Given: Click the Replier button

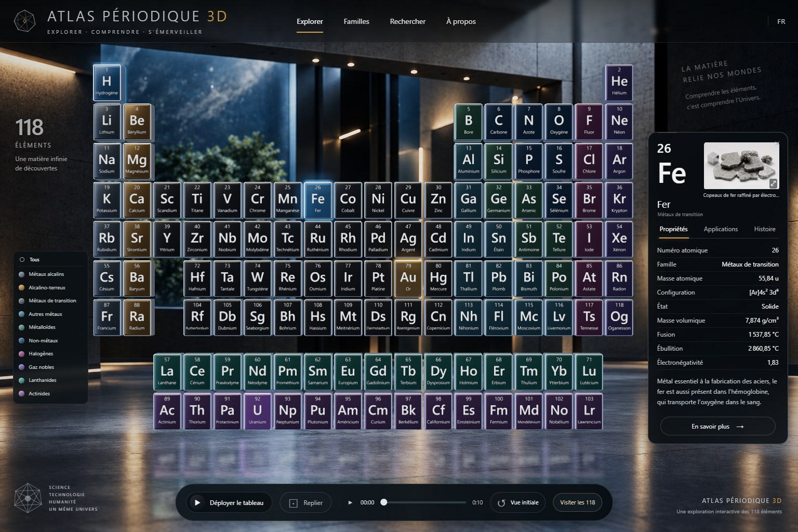Looking at the screenshot, I should [x=305, y=502].
